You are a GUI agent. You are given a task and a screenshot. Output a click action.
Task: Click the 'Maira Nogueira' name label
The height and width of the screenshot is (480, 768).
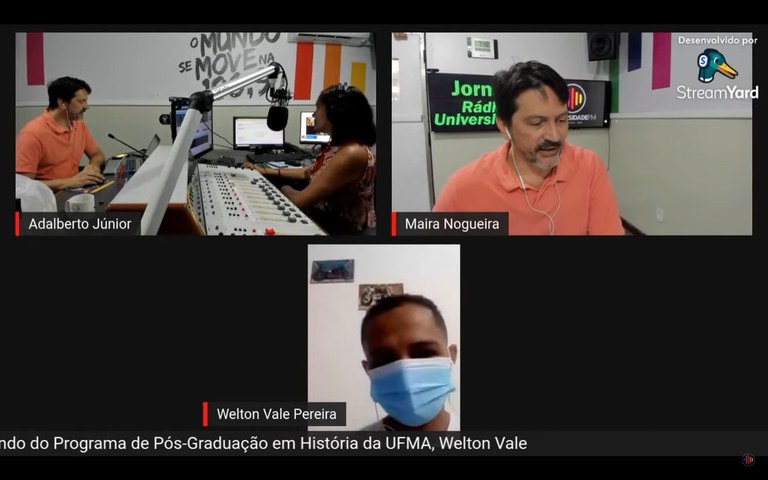pyautogui.click(x=450, y=224)
